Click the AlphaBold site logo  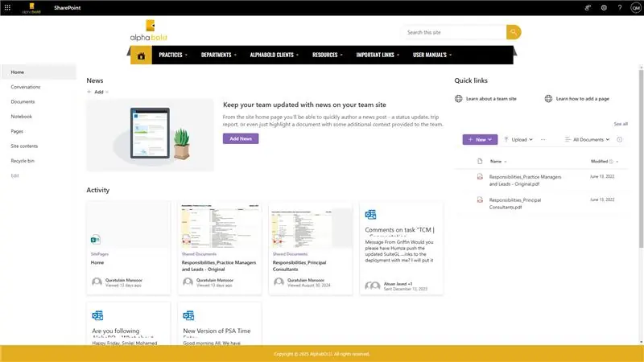[149, 31]
